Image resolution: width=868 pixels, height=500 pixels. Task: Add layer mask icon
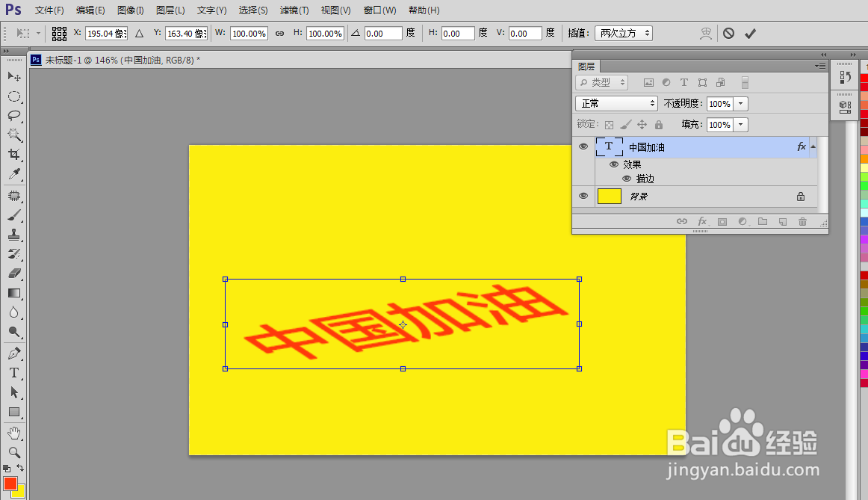[722, 222]
